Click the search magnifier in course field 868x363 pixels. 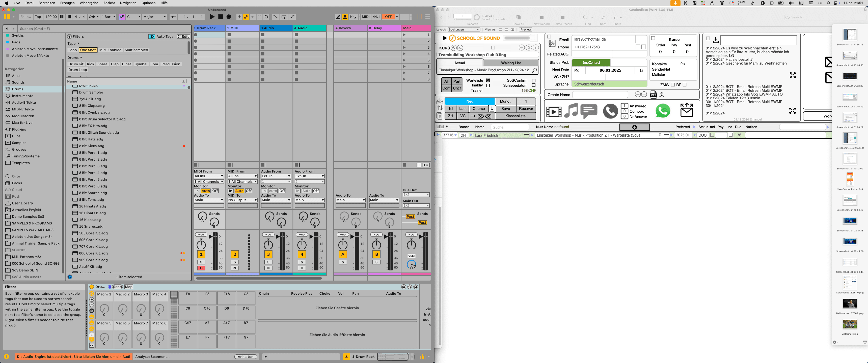pos(534,70)
